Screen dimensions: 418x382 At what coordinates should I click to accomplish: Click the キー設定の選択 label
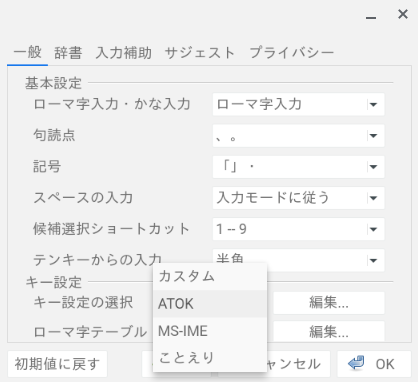click(83, 303)
